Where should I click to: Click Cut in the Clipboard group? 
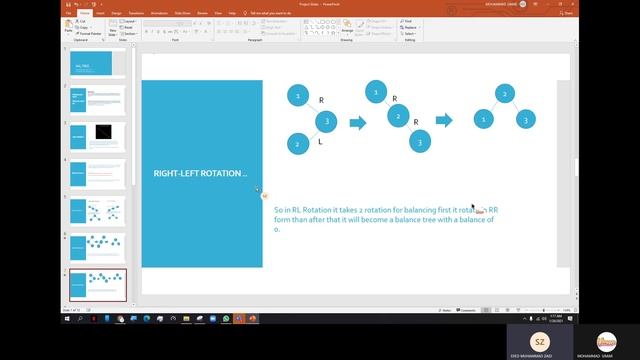click(81, 21)
